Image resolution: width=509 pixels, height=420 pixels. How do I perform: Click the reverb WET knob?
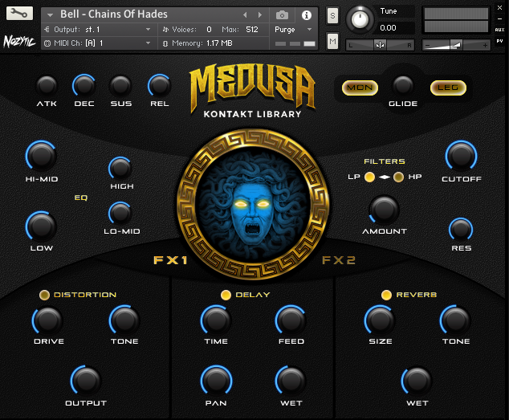pos(417,381)
